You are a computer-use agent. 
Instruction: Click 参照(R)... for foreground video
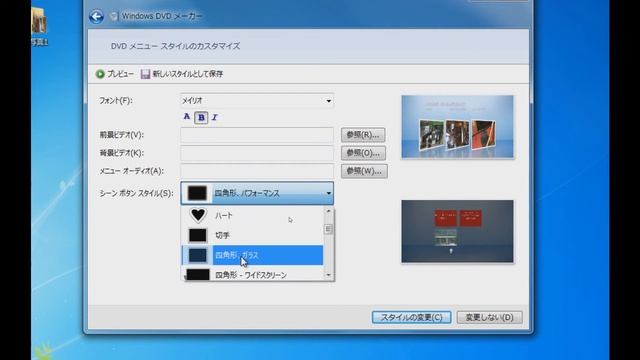coord(363,135)
